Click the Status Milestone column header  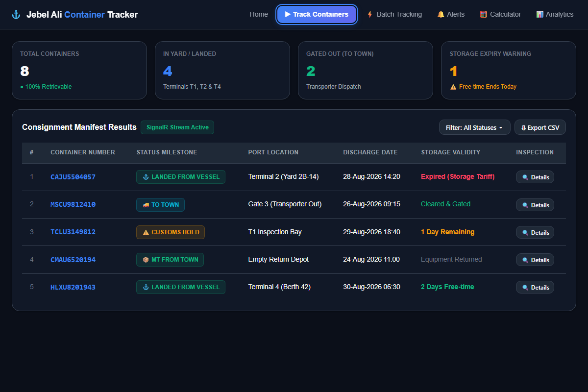[167, 152]
